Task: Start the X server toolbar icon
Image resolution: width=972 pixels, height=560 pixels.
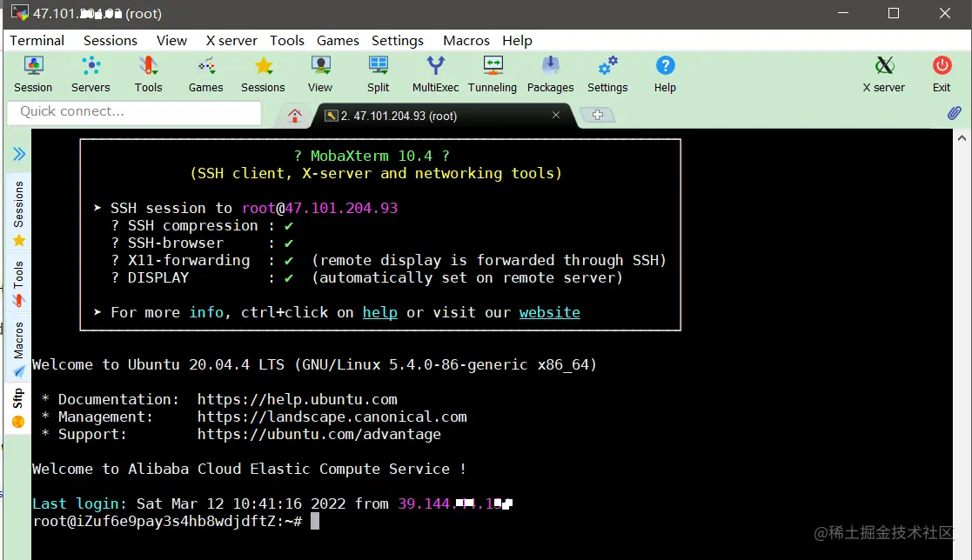Action: [x=884, y=74]
